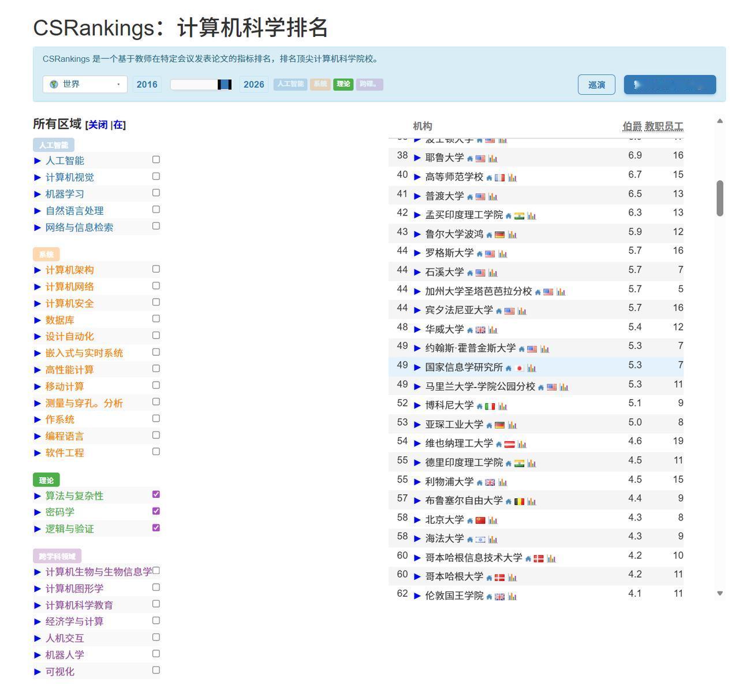Select the 人工智能 tag in top bar
This screenshot has height=700, width=739.
tap(290, 84)
